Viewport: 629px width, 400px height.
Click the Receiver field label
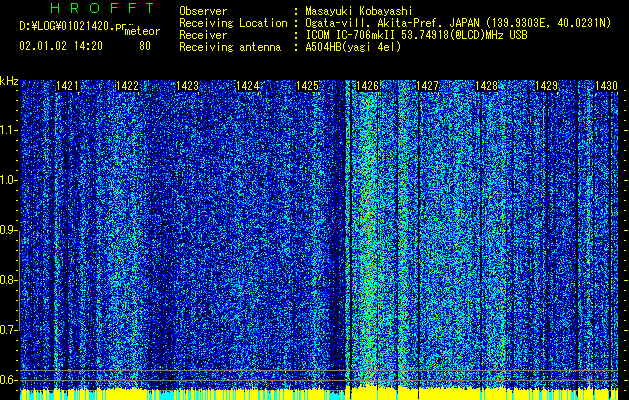click(x=203, y=35)
